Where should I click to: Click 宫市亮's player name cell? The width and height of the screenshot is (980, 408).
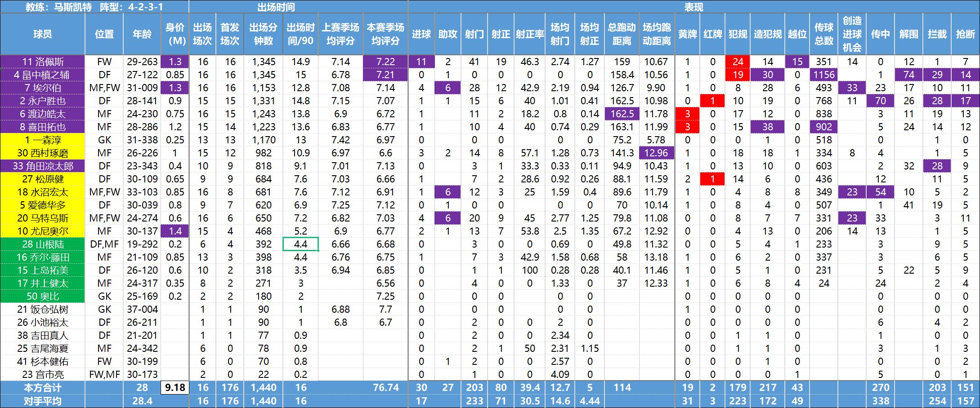[43, 373]
